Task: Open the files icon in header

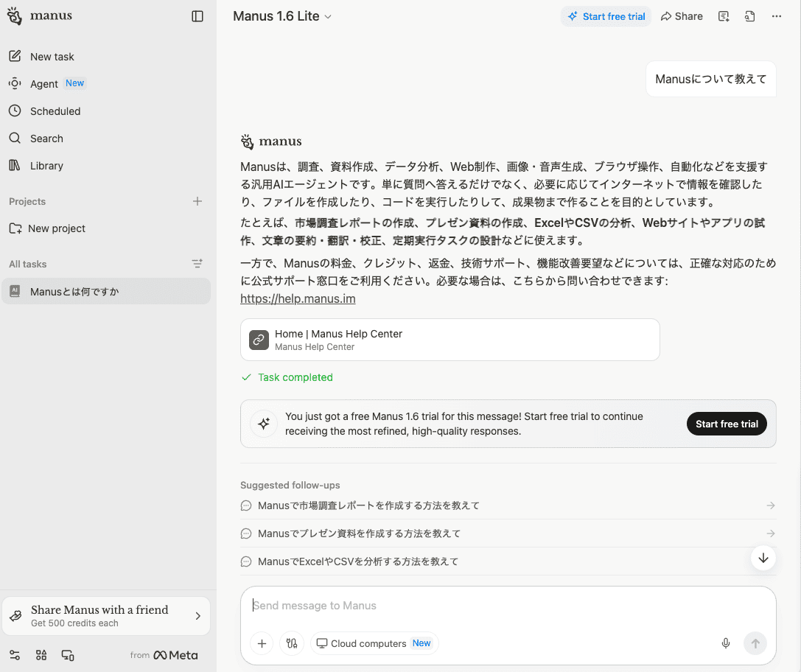Action: pyautogui.click(x=750, y=16)
